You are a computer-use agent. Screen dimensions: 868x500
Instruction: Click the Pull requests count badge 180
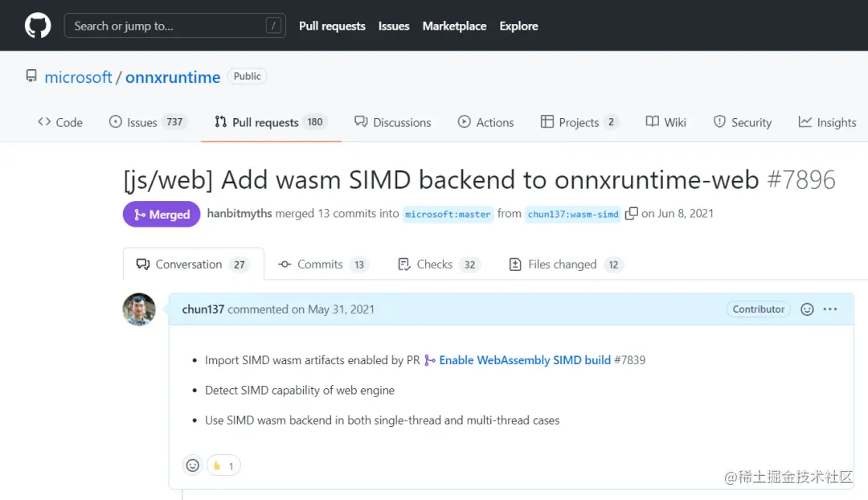(315, 122)
